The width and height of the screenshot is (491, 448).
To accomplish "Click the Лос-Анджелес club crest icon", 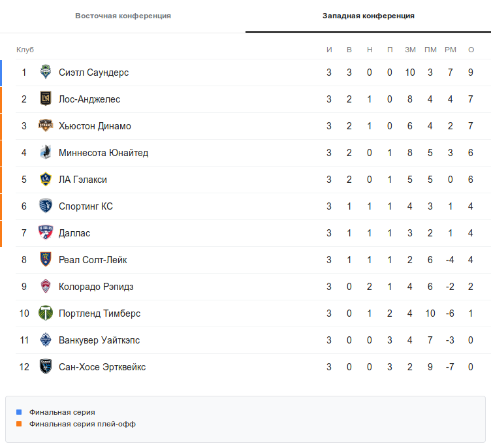I will click(x=45, y=99).
